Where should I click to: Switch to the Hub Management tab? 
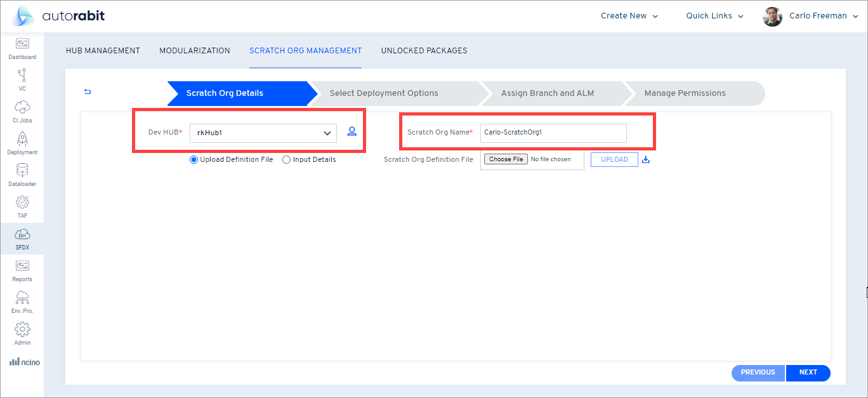tap(103, 51)
